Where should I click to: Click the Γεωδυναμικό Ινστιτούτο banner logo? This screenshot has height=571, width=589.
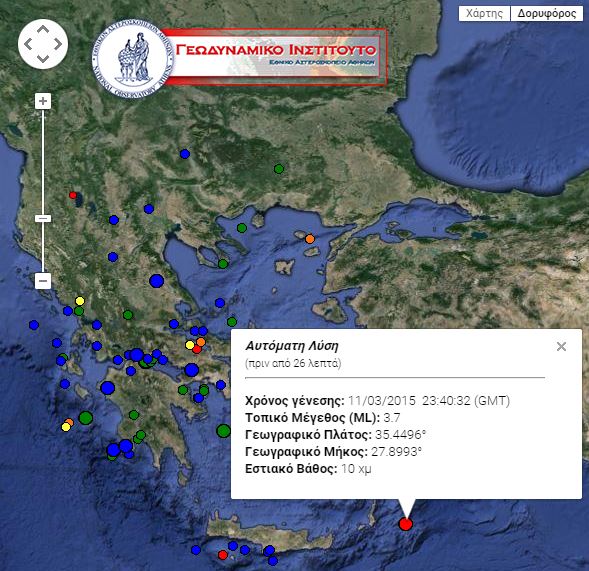point(276,56)
